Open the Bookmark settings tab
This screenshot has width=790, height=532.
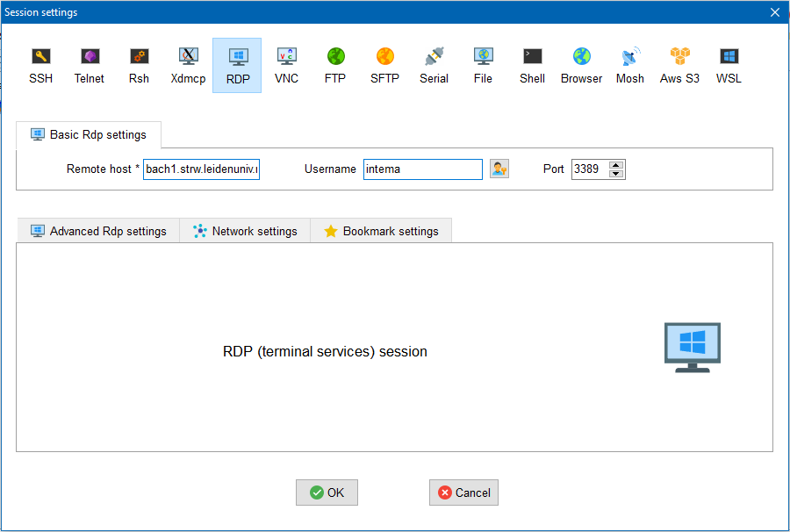pyautogui.click(x=381, y=231)
